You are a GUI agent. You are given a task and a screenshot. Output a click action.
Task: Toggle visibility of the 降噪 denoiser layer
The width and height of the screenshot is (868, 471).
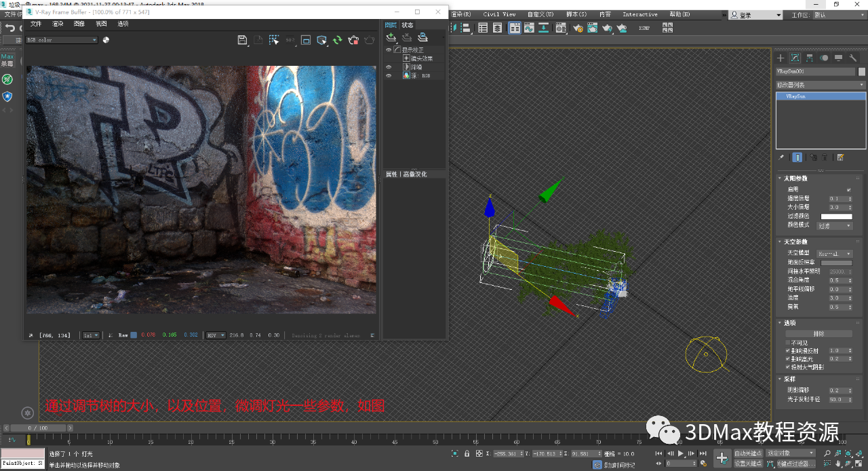[x=389, y=67]
